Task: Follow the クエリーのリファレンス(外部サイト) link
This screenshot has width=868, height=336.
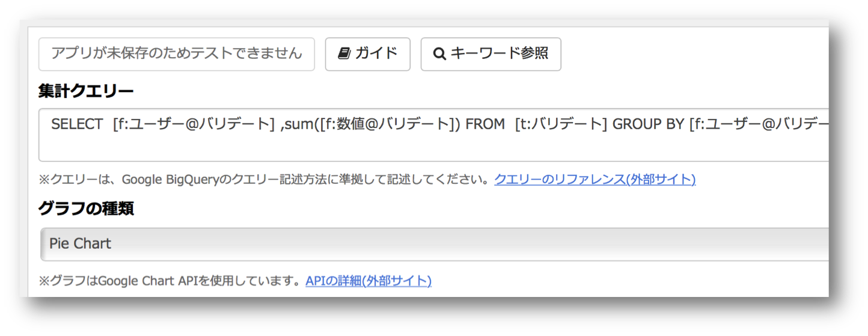Action: coord(594,179)
